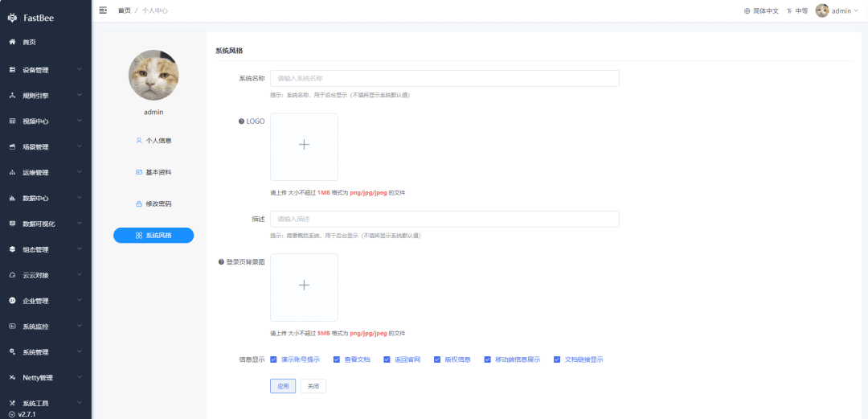868x419 pixels.
Task: Click the 运维管理 sidebar icon
Action: (12, 172)
